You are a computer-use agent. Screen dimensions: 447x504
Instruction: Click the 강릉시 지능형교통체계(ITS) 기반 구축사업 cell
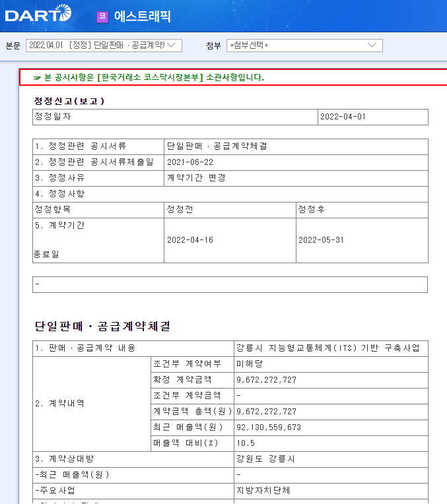tap(331, 348)
